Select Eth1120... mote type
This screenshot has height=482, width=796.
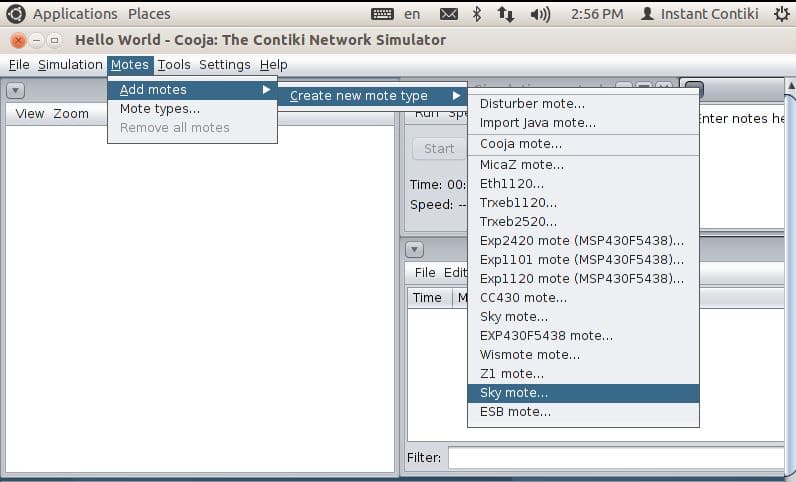click(583, 183)
